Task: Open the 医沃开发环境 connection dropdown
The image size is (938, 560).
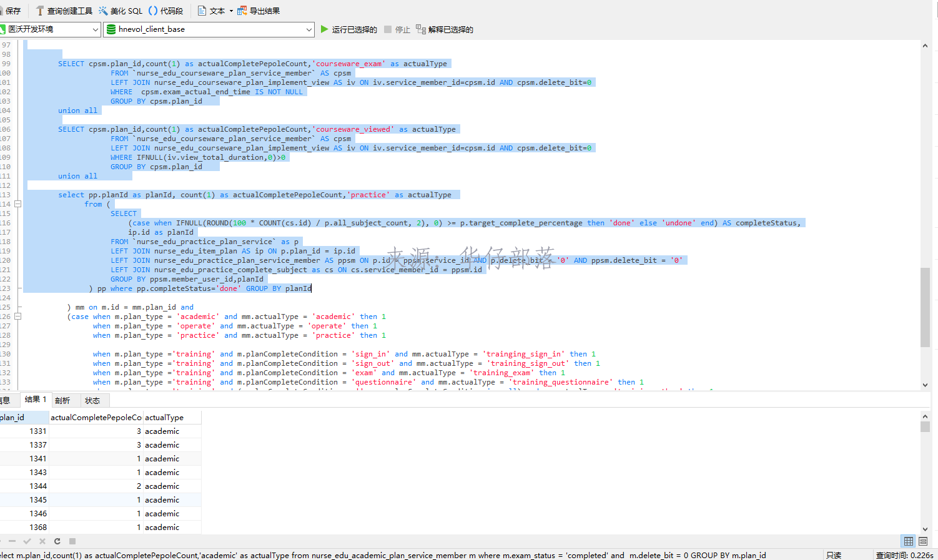Action: (96, 29)
